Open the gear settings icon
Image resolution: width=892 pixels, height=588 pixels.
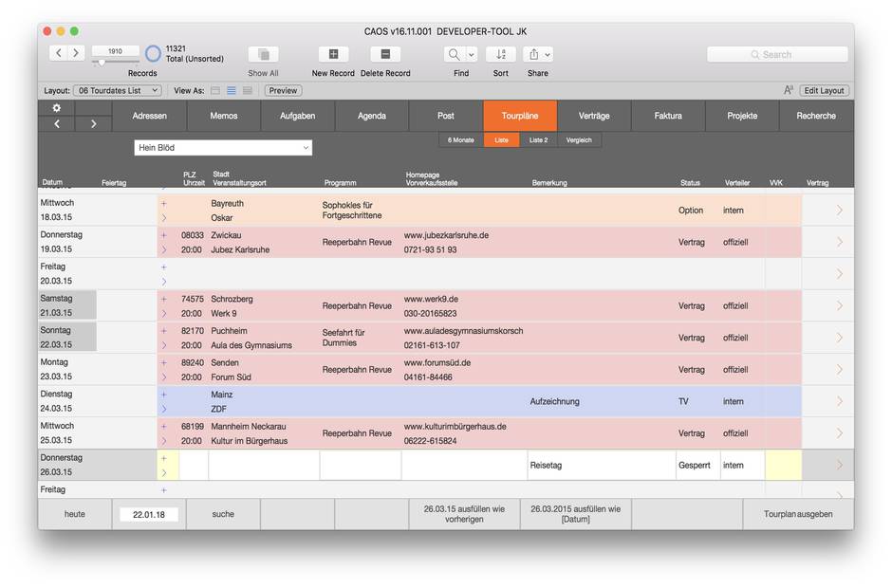coord(56,107)
